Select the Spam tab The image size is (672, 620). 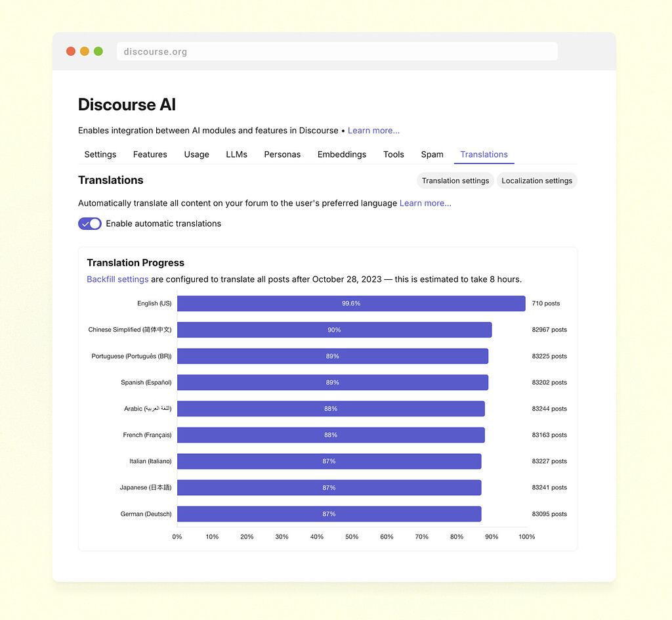pyautogui.click(x=432, y=155)
